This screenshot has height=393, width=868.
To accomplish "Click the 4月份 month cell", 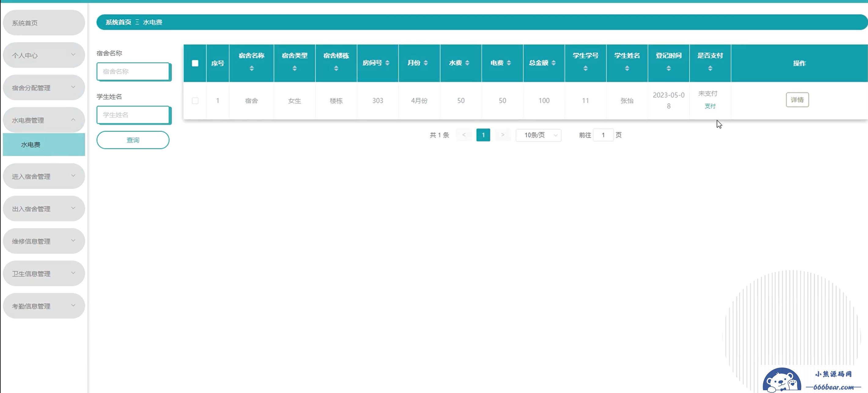I will (419, 100).
